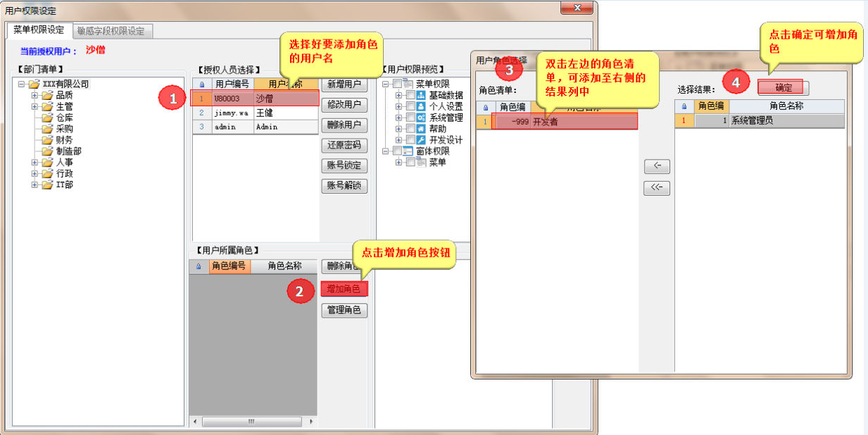Confirm role selection with 确定
Viewport: 868px width, 435px height.
pyautogui.click(x=784, y=88)
